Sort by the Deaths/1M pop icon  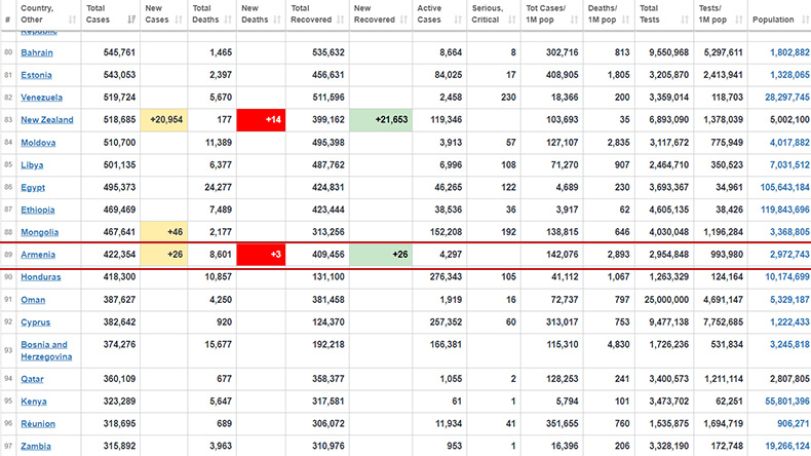pos(626,20)
